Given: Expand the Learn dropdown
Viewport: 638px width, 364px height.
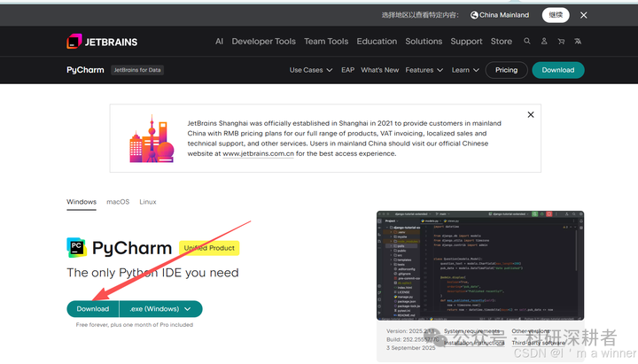Looking at the screenshot, I should click(465, 70).
